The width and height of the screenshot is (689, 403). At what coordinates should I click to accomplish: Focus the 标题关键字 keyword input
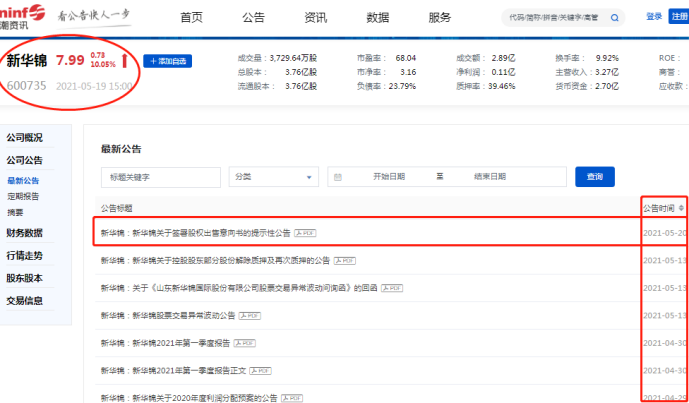coord(161,177)
